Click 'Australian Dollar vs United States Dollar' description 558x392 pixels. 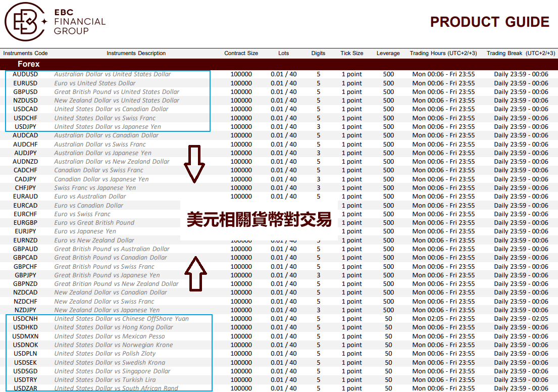pyautogui.click(x=113, y=74)
